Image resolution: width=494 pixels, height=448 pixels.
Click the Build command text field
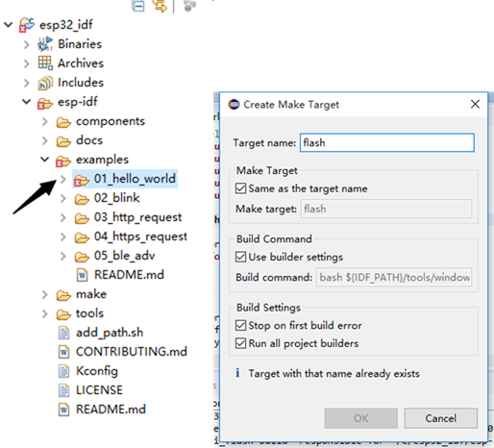394,277
